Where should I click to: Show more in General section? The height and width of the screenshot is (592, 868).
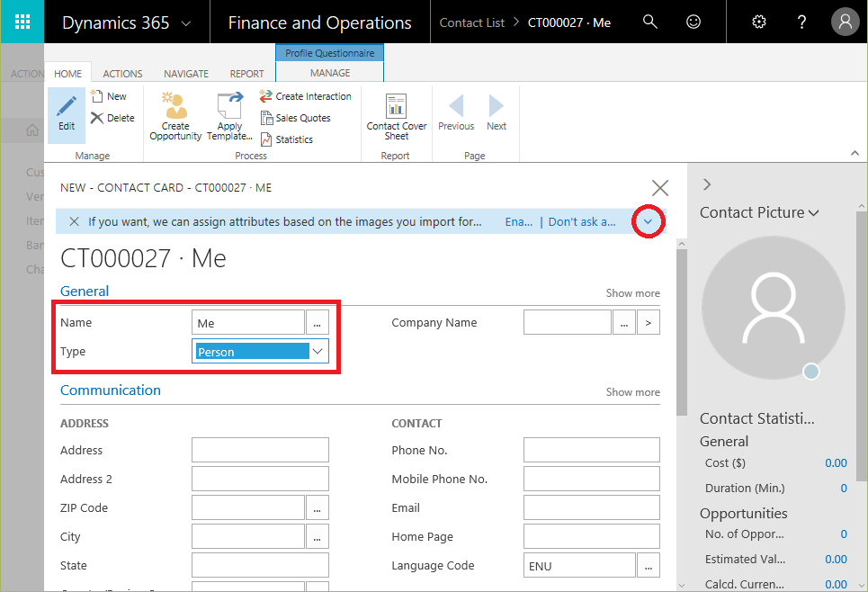pos(632,293)
